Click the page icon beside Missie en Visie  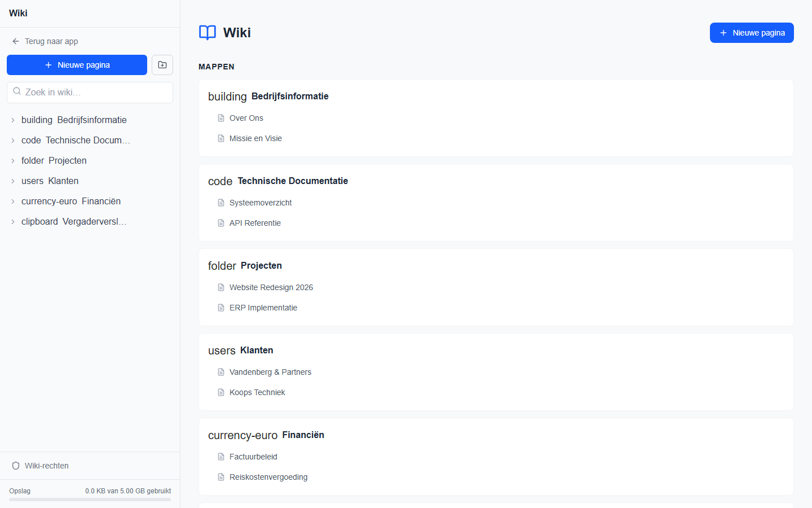(221, 138)
